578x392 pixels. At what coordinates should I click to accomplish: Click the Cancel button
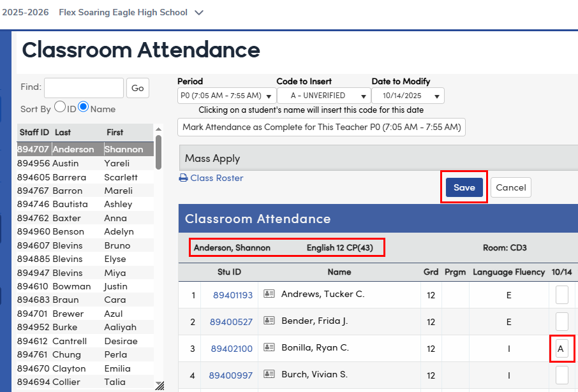click(x=511, y=187)
